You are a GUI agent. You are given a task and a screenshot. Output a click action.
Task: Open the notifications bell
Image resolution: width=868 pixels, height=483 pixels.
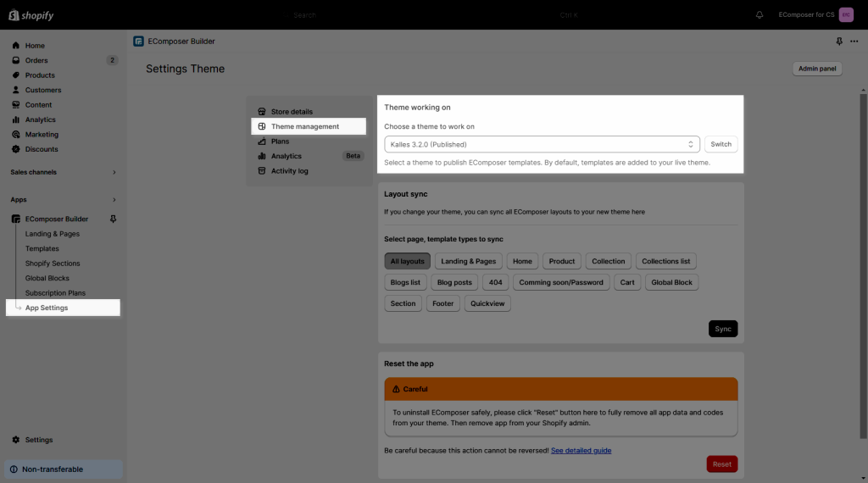(759, 15)
